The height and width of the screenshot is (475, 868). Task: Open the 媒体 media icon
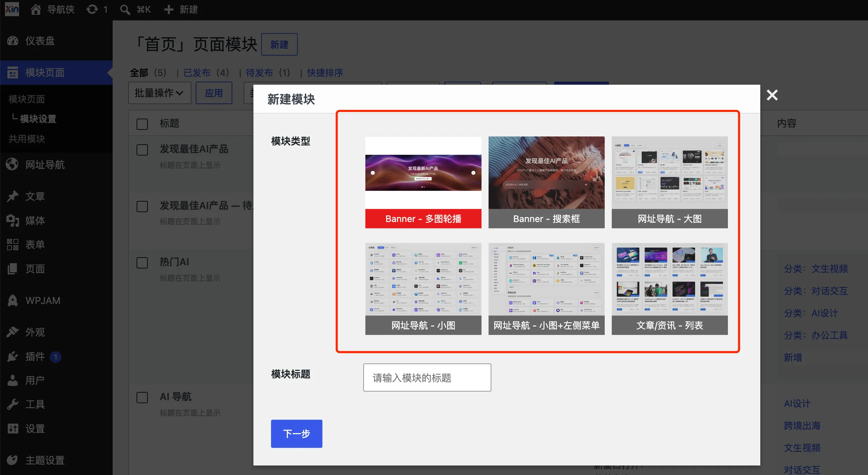13,220
